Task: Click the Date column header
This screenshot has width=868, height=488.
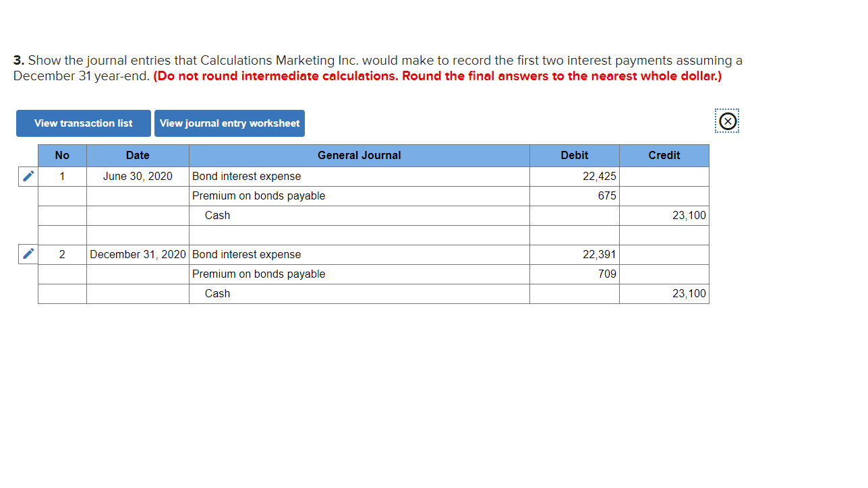Action: [138, 155]
